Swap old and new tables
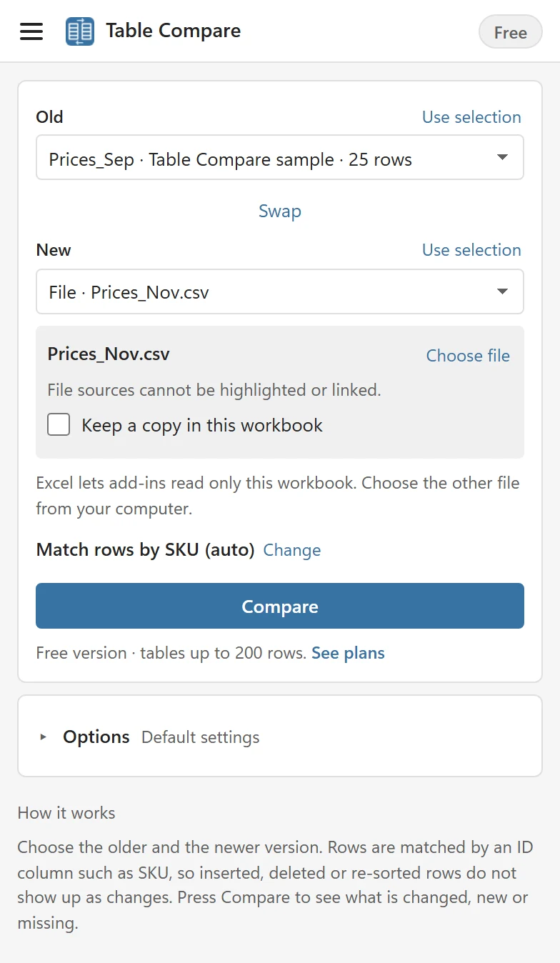This screenshot has width=560, height=963. pyautogui.click(x=280, y=211)
